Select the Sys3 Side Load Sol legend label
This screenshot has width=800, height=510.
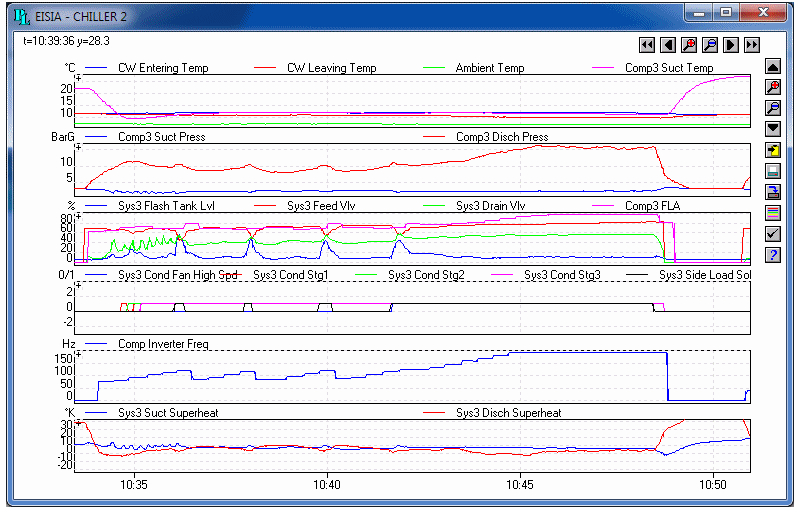coord(705,275)
